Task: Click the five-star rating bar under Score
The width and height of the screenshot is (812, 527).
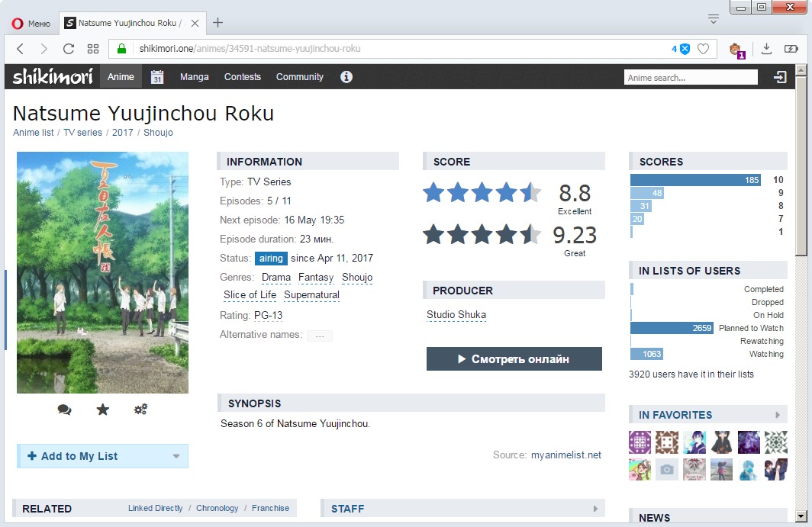Action: (482, 192)
